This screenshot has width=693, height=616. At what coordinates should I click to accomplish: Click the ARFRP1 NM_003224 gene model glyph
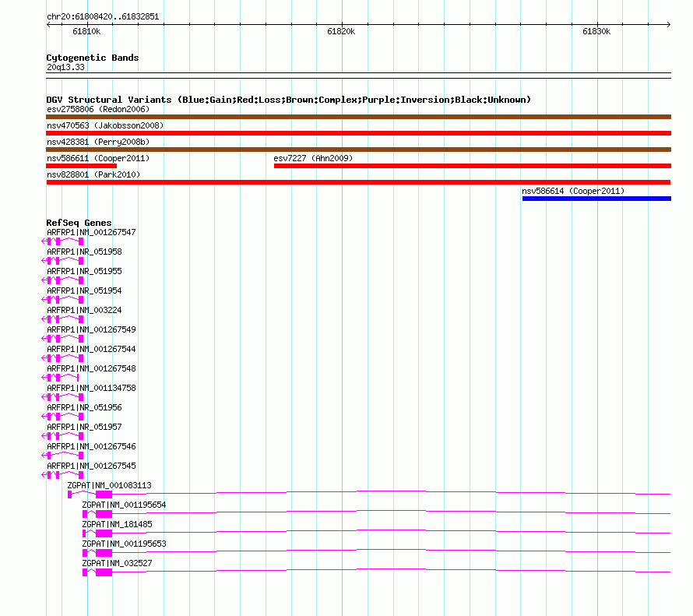[62, 319]
